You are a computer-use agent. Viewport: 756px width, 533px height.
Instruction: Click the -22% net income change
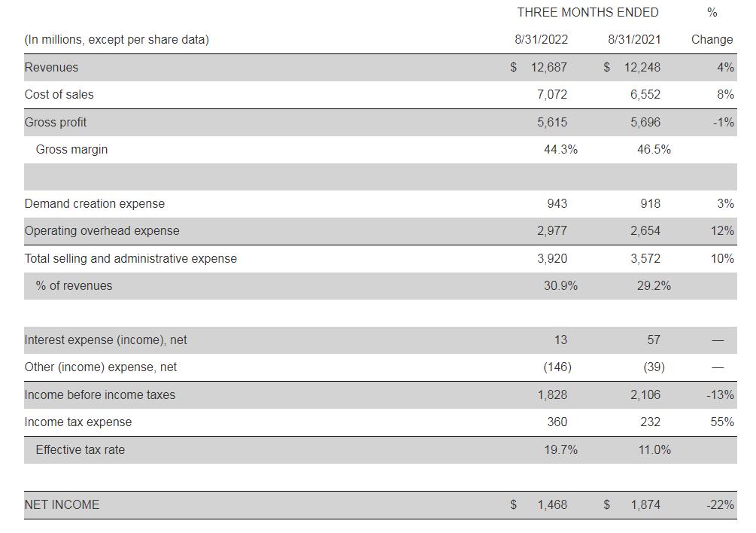click(x=720, y=504)
